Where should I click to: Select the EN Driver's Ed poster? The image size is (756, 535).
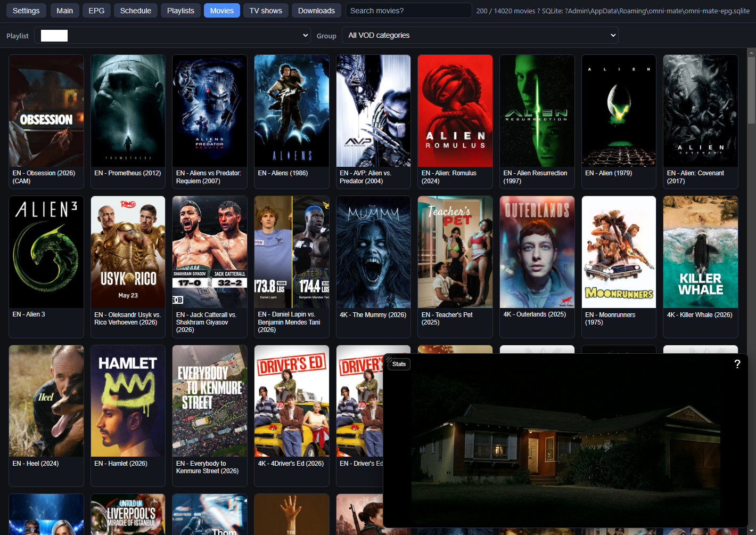[x=360, y=401]
